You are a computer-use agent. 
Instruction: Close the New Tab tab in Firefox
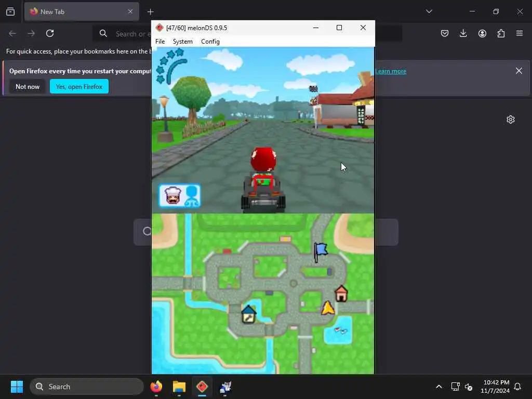[130, 11]
